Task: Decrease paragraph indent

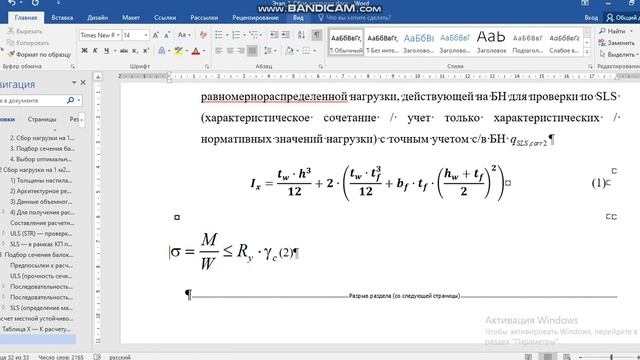Action: (274, 35)
